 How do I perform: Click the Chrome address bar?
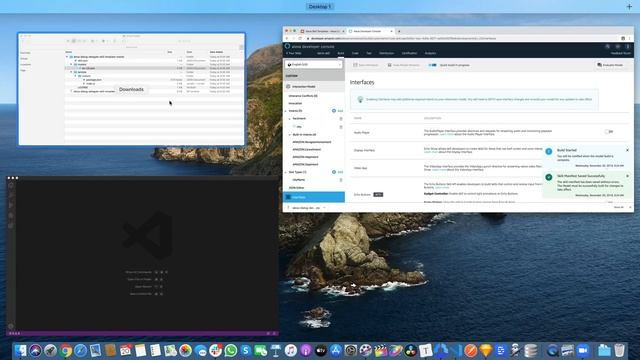tap(461, 38)
